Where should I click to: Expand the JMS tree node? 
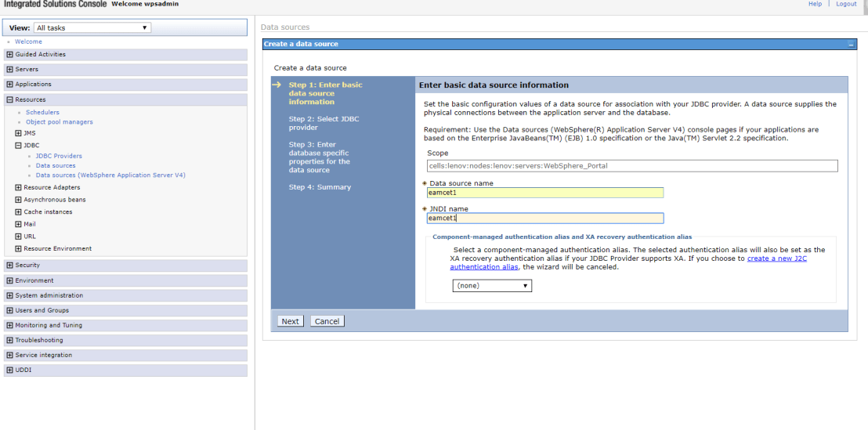pyautogui.click(x=19, y=133)
